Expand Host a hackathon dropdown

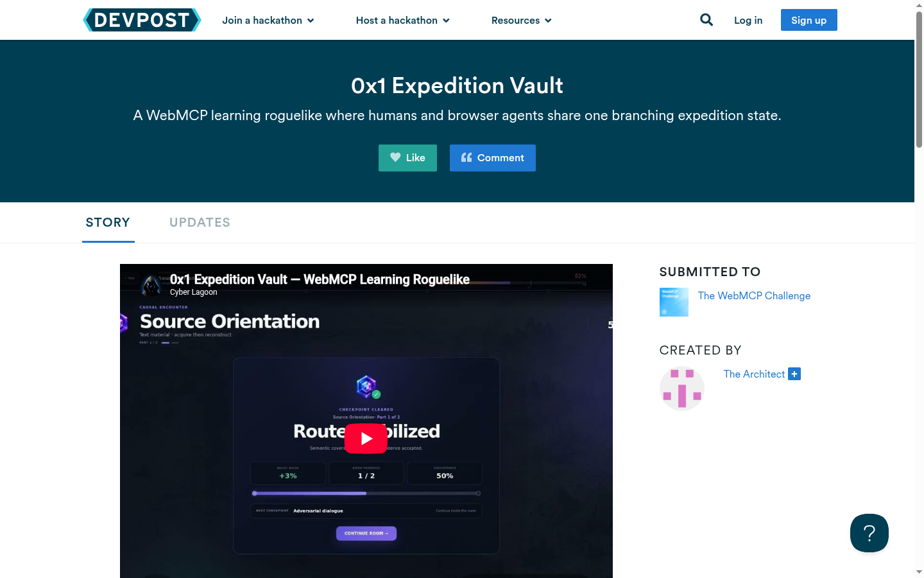403,21
